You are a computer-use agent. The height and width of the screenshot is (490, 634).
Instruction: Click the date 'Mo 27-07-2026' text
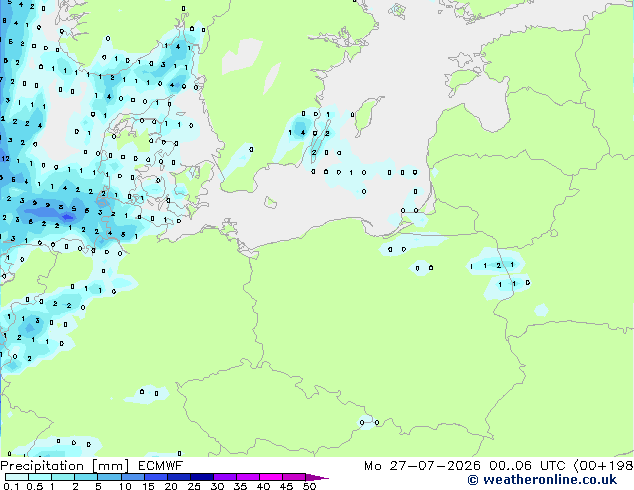click(423, 466)
